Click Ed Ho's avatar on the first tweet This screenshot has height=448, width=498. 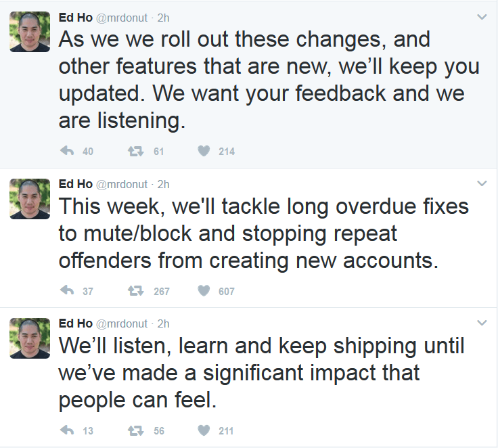(x=30, y=32)
